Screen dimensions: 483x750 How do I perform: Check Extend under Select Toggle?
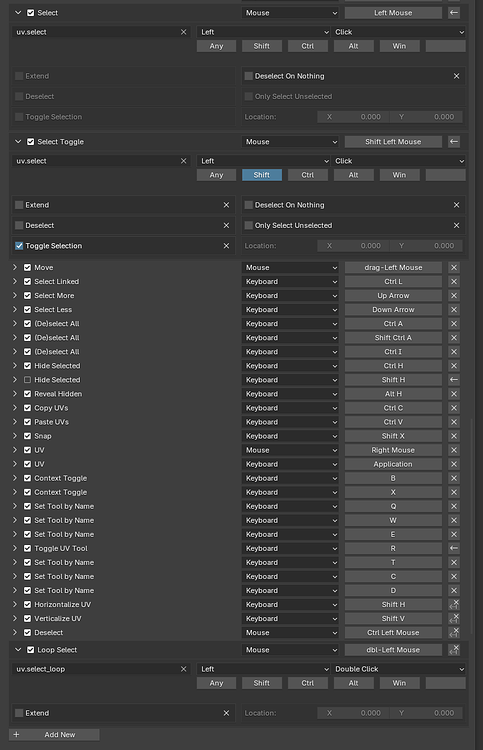19,205
